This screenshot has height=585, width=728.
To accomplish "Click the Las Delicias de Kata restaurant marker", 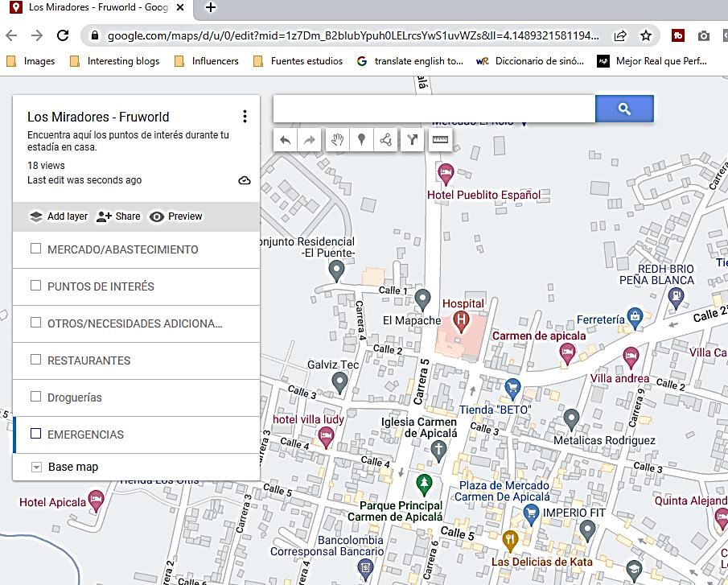I will [510, 541].
